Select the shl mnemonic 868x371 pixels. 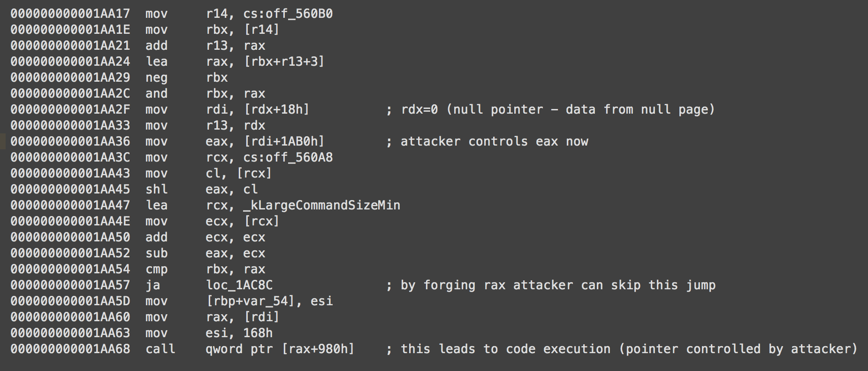[x=156, y=189]
